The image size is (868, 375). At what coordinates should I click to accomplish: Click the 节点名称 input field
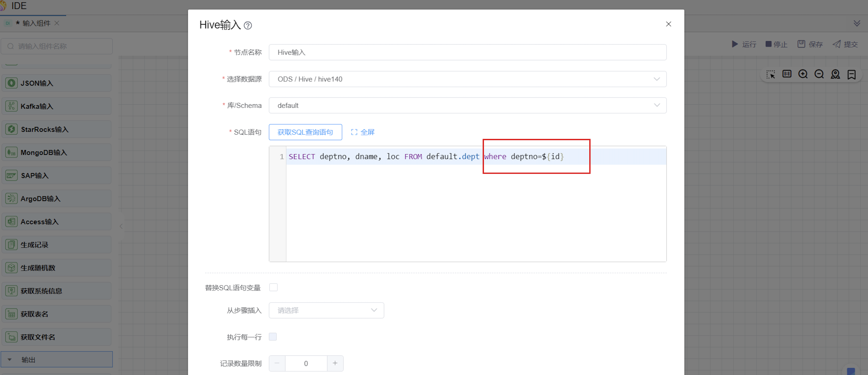[x=467, y=53]
